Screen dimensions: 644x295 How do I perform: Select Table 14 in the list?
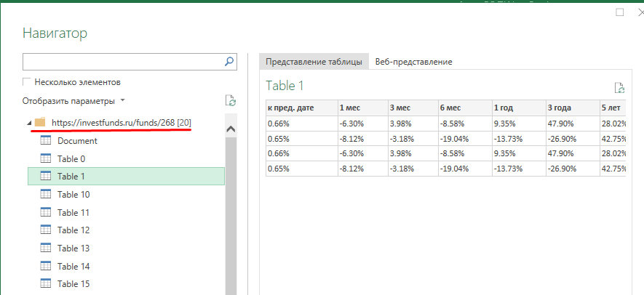(x=73, y=266)
